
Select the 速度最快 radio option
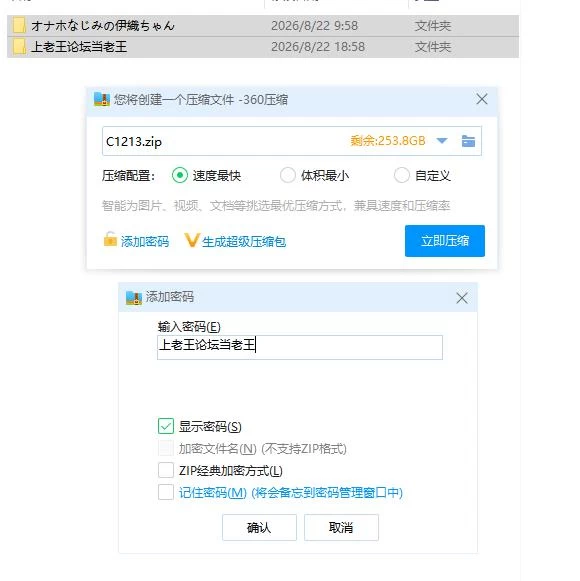point(180,175)
